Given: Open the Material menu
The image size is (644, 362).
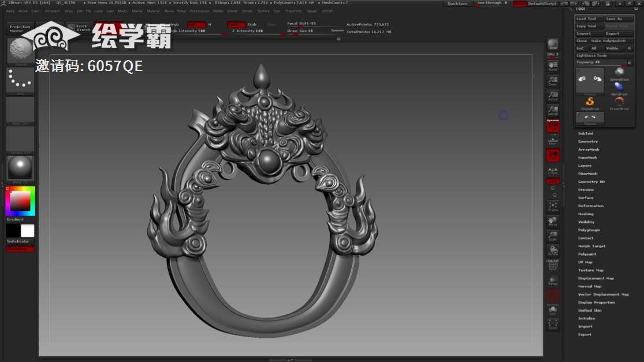Looking at the screenshot, I should tap(153, 11).
